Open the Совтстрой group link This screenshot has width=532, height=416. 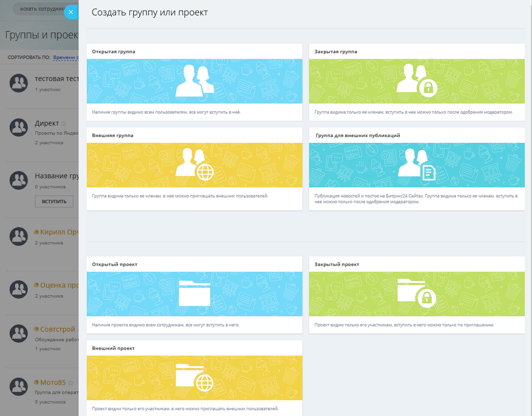tap(57, 329)
